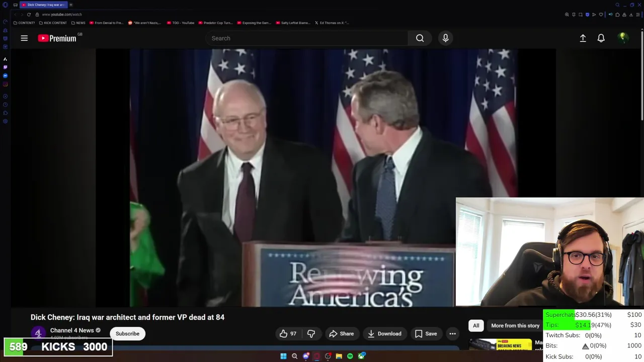Click the title bar search tabs icon

[617, 5]
